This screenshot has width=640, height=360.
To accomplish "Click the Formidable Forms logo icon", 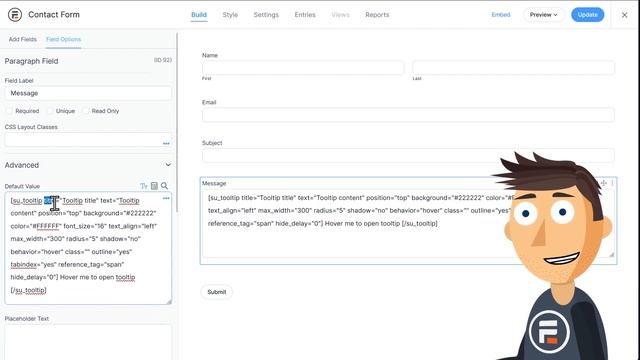I will point(15,15).
